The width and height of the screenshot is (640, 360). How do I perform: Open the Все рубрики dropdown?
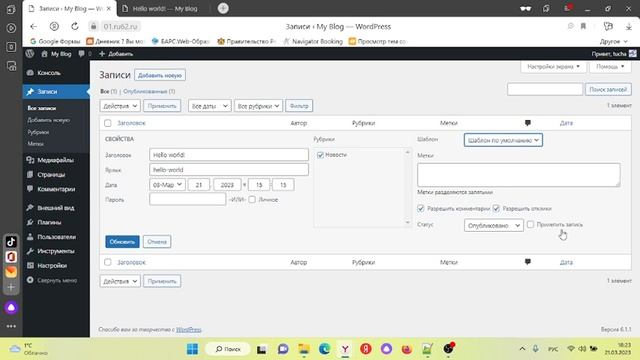(258, 106)
